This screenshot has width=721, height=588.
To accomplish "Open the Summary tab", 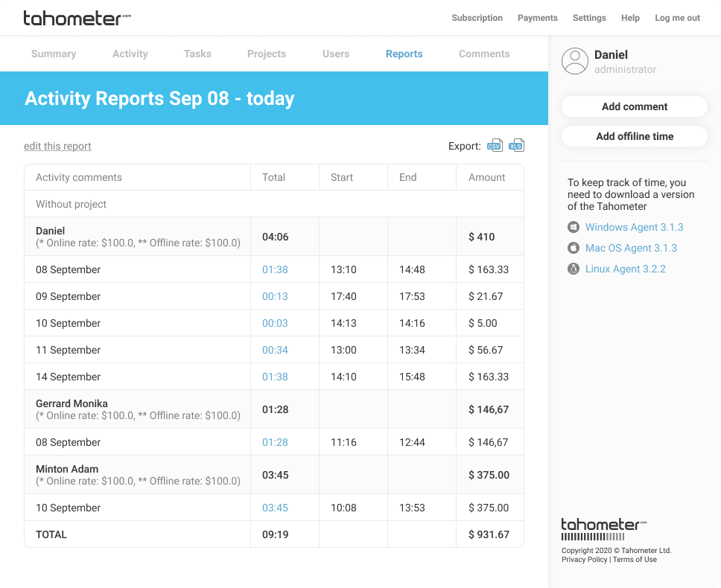I will click(54, 54).
